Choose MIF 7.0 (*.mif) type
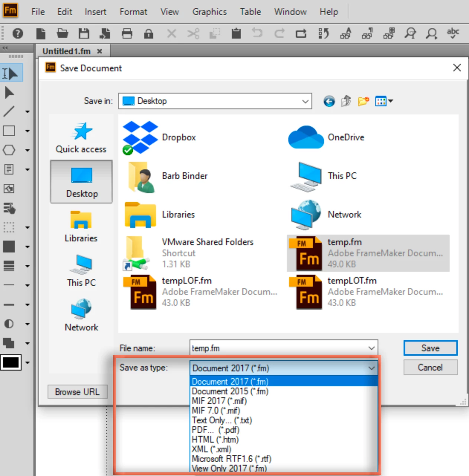This screenshot has height=476, width=469. click(x=284, y=410)
